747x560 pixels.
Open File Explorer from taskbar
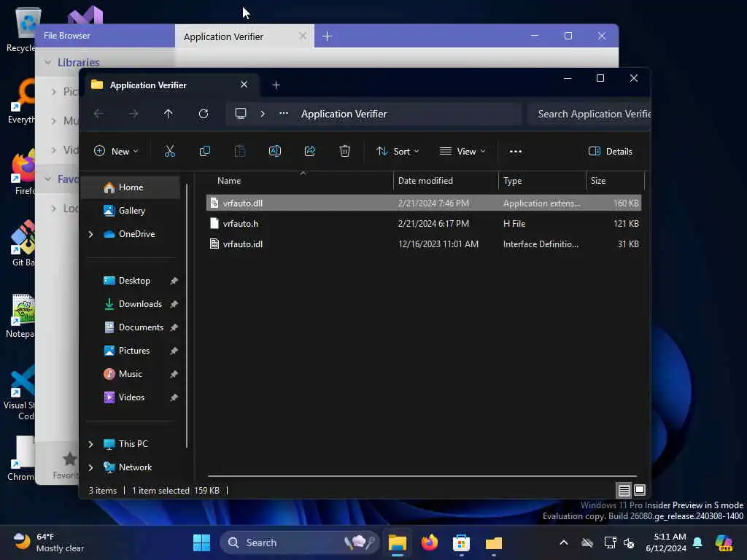pos(398,542)
